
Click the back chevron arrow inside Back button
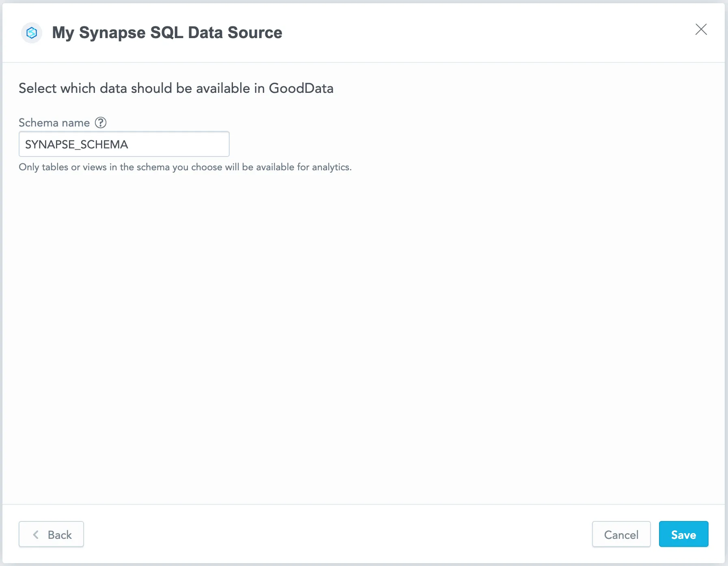point(36,534)
